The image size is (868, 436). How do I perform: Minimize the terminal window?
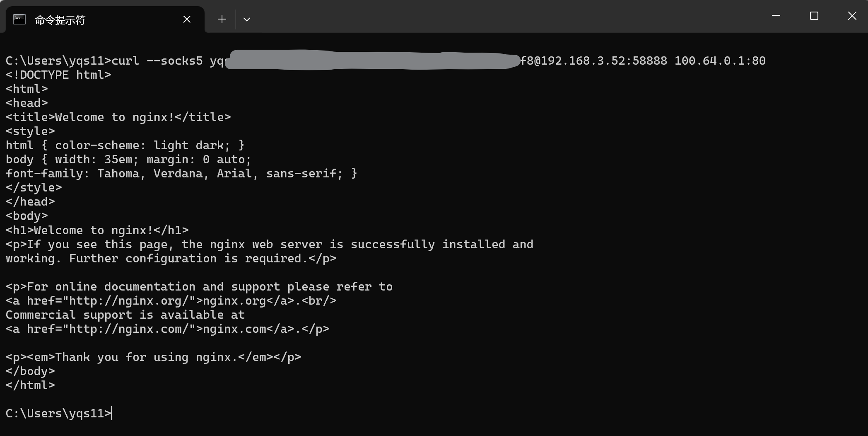[776, 16]
